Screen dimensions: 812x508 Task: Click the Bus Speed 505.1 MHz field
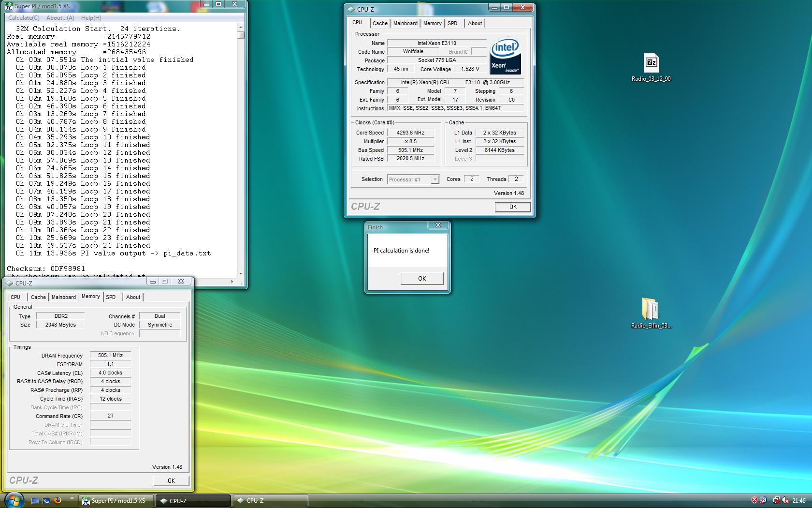click(x=410, y=150)
